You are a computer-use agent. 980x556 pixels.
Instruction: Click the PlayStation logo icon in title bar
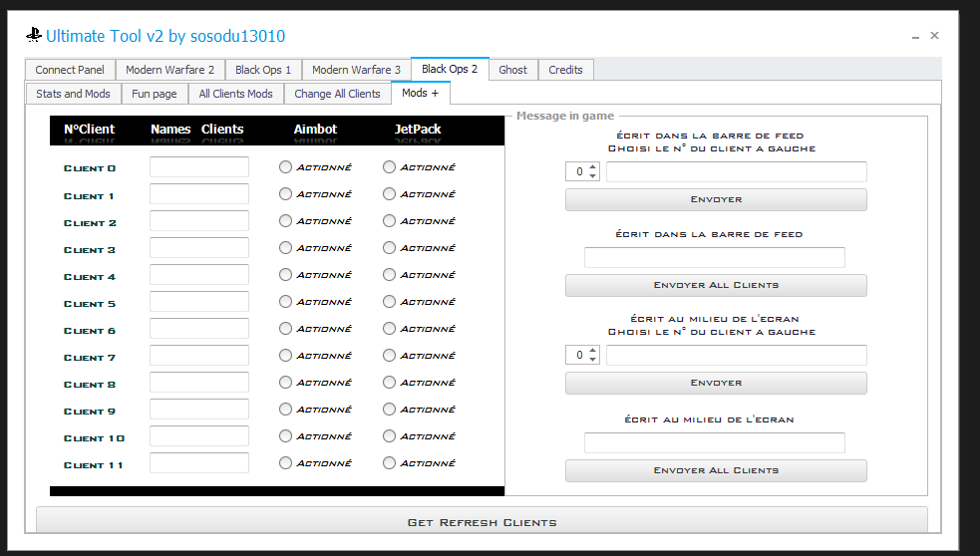coord(34,36)
